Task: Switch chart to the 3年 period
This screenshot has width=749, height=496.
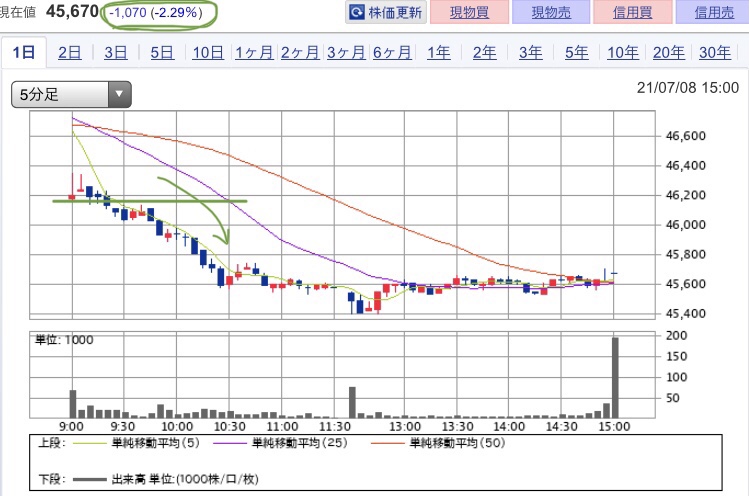Action: pos(531,52)
